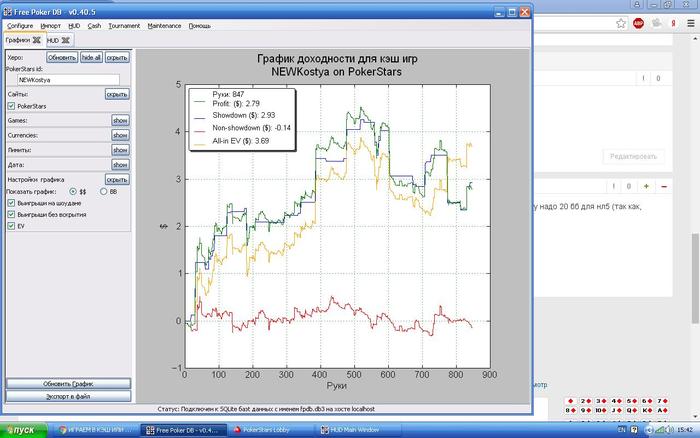Click the ABP adblock icon in browser

click(638, 23)
